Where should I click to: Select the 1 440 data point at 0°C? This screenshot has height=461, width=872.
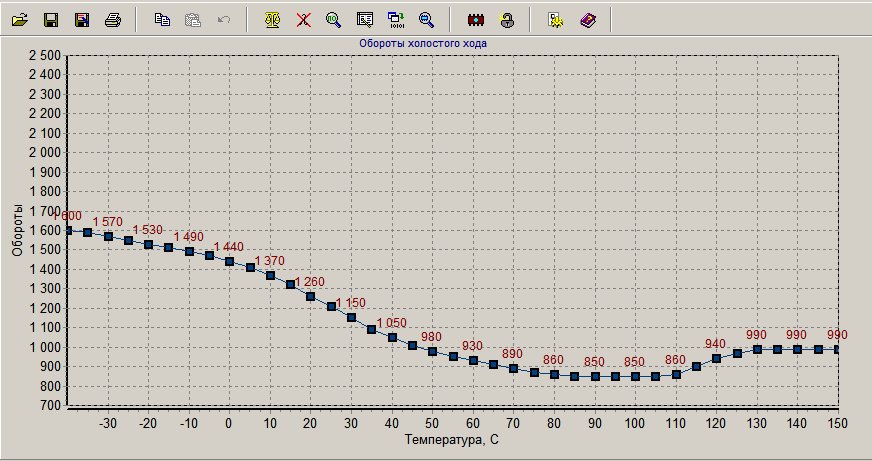229,262
